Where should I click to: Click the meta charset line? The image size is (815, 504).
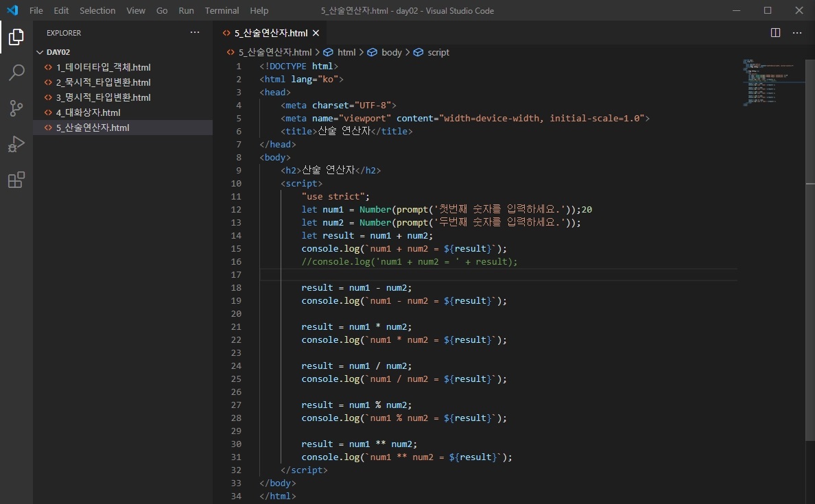point(338,106)
